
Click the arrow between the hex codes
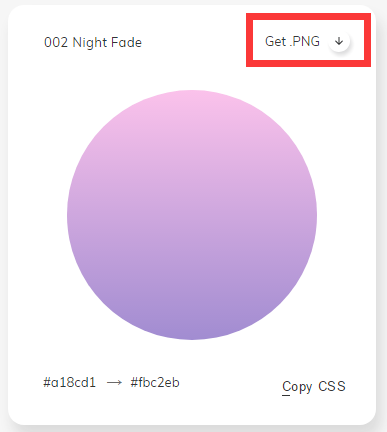[x=114, y=383]
